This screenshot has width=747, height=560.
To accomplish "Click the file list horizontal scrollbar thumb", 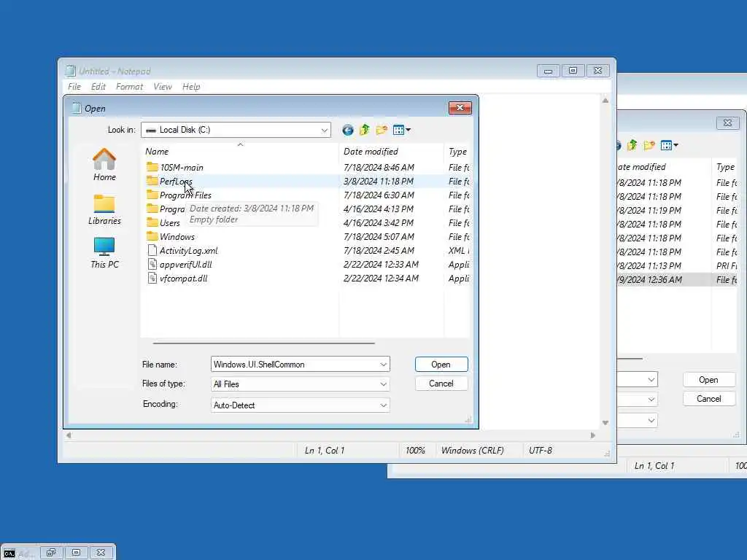I will pyautogui.click(x=263, y=343).
